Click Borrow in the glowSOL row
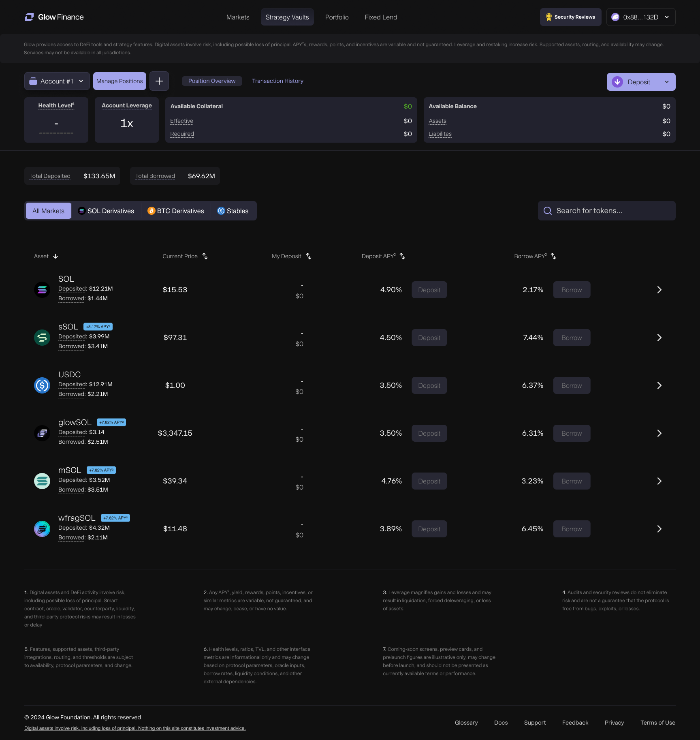Screen dimensions: 700x740 [572, 433]
